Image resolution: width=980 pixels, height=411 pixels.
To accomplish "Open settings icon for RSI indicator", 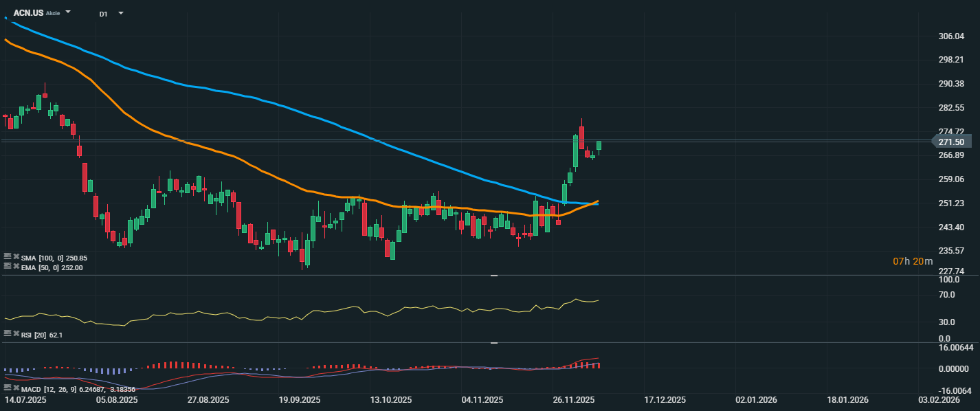I will tap(8, 333).
